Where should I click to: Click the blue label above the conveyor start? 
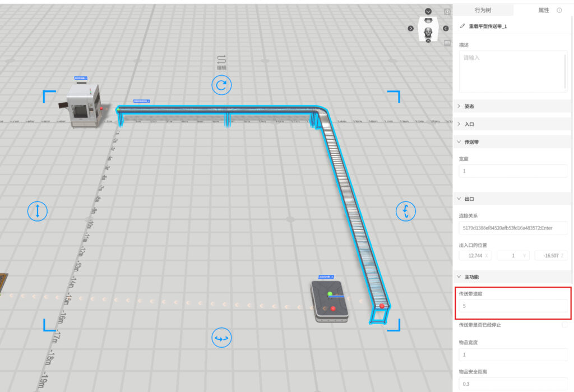[x=141, y=101]
